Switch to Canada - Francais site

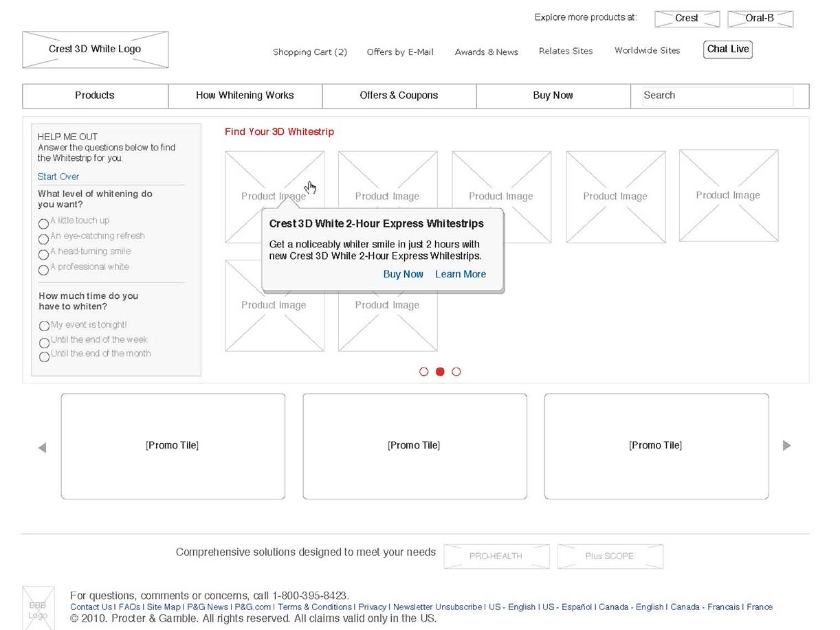(706, 607)
